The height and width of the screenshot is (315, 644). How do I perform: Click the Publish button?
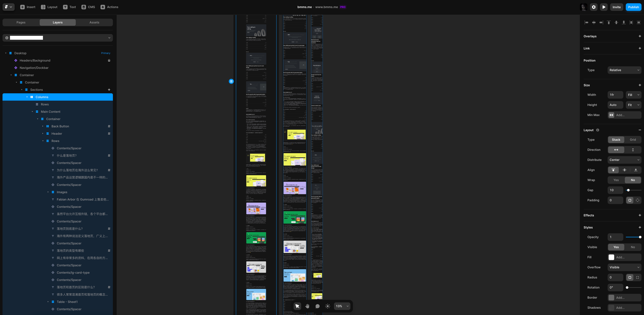633,7
